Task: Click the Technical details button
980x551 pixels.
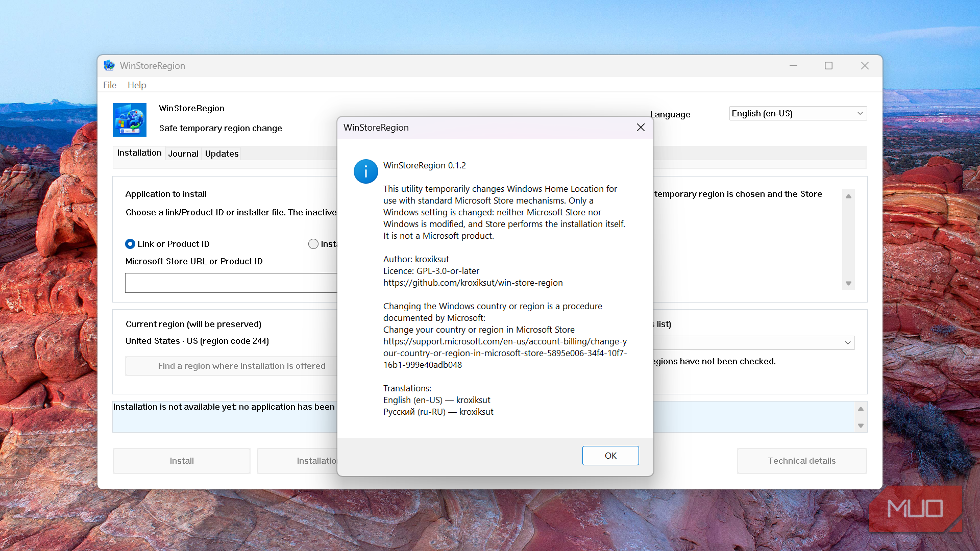Action: pyautogui.click(x=802, y=461)
